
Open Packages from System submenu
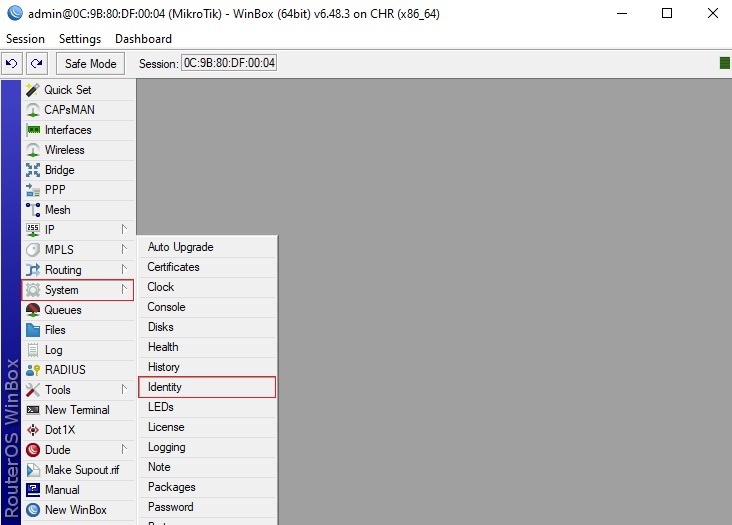[x=207, y=487]
